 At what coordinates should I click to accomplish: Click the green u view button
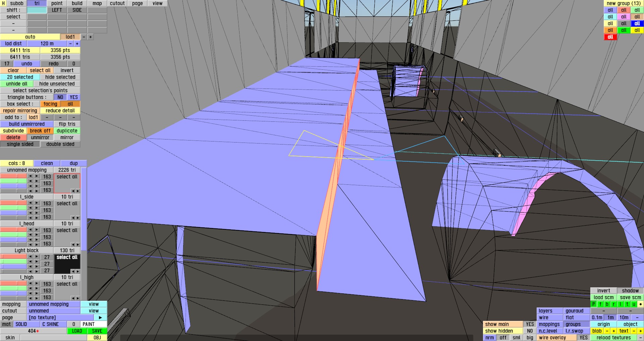point(634,304)
